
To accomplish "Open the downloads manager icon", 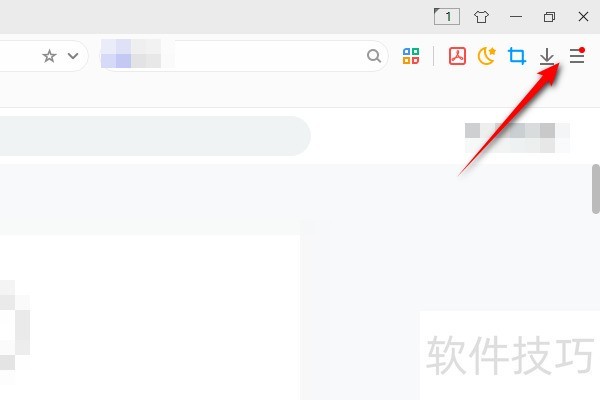I will click(x=547, y=56).
